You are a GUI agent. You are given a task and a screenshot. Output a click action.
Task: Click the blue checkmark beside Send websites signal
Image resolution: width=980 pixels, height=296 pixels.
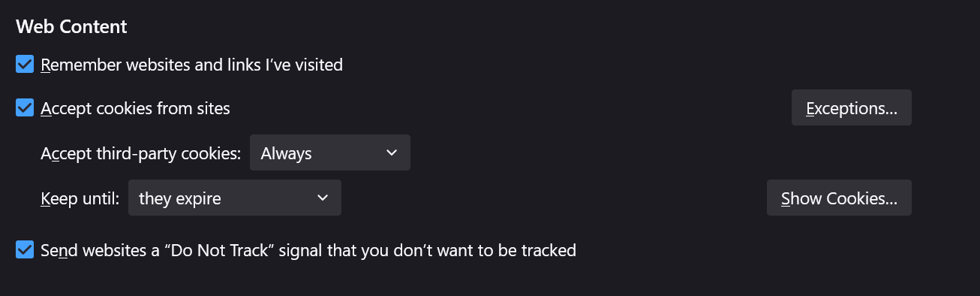[25, 250]
